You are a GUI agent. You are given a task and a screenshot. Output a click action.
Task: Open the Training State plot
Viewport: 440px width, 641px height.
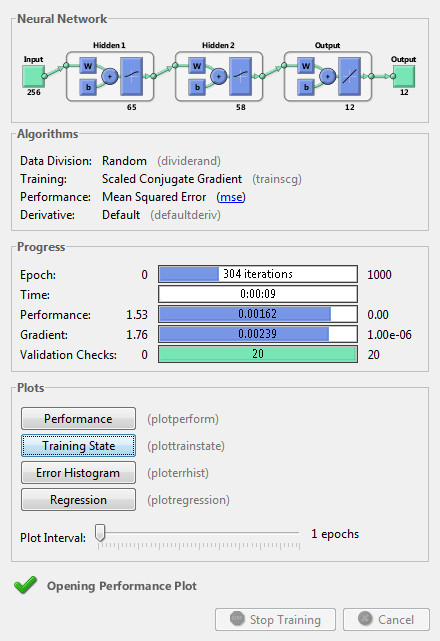(78, 446)
